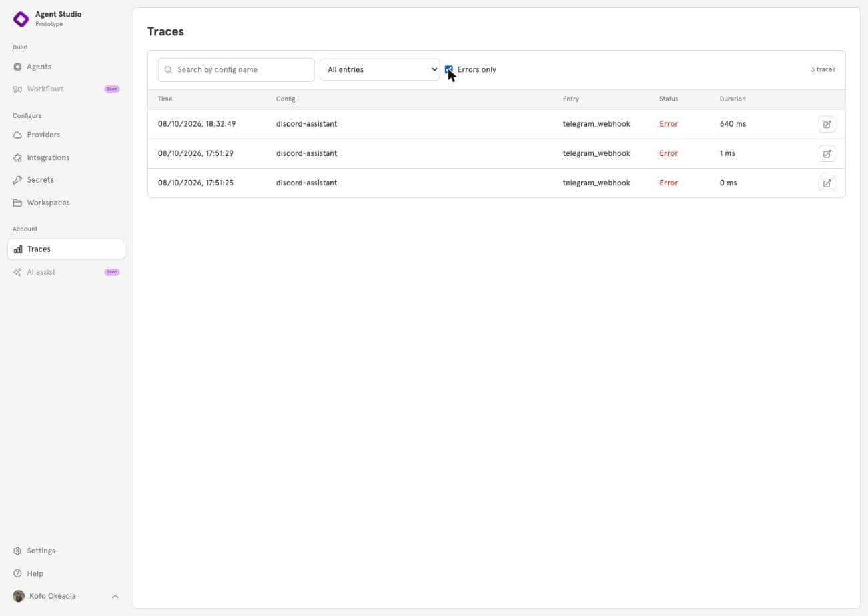Click discord-assistant in the 18:32:49 row

coord(306,124)
